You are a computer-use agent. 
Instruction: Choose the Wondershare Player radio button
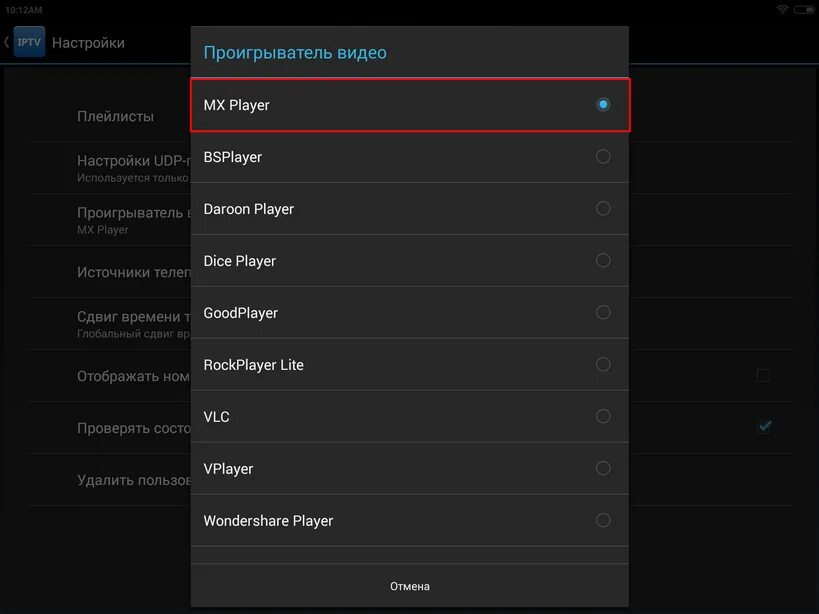pos(602,520)
